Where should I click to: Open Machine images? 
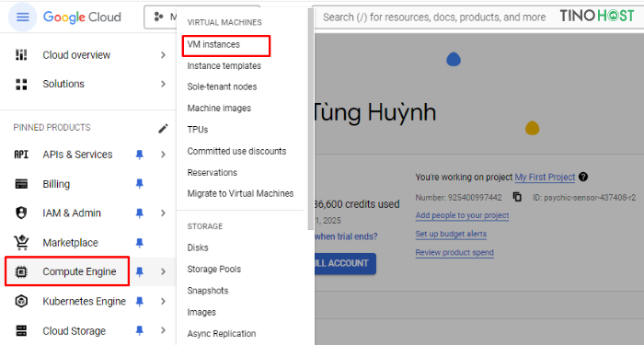[219, 109]
